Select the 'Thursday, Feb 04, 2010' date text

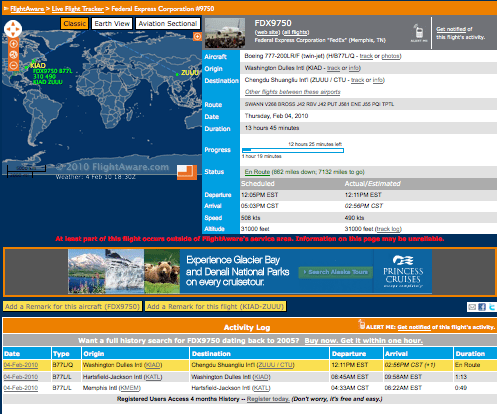(276, 116)
